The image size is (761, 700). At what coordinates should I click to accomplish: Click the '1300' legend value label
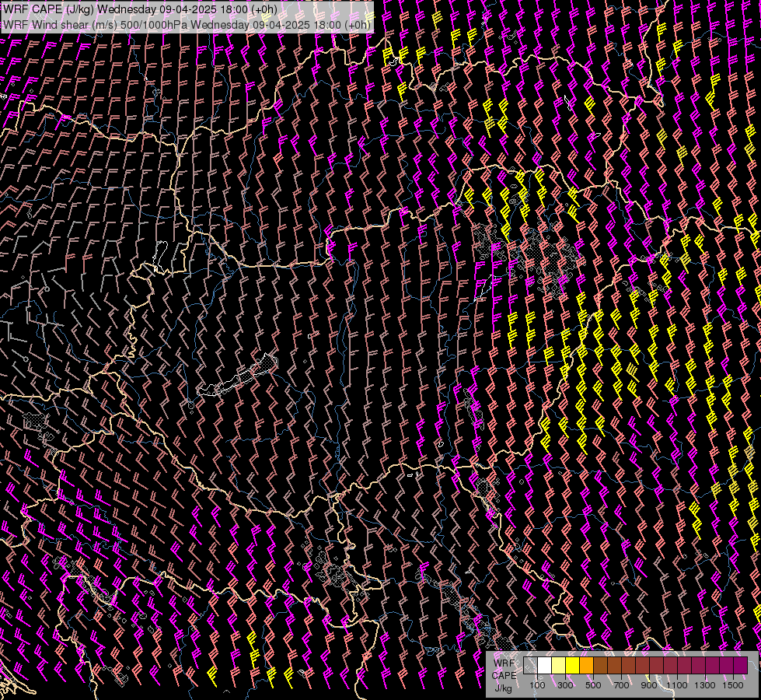pos(705,685)
